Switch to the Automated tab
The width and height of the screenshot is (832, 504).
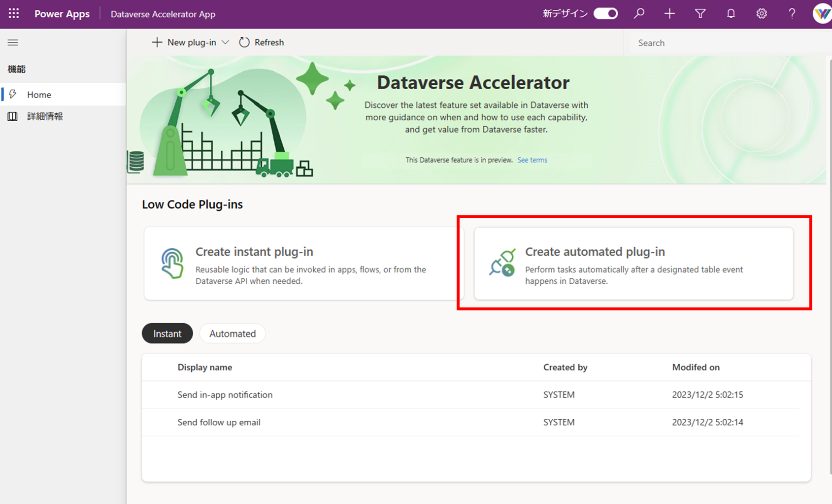pos(233,334)
